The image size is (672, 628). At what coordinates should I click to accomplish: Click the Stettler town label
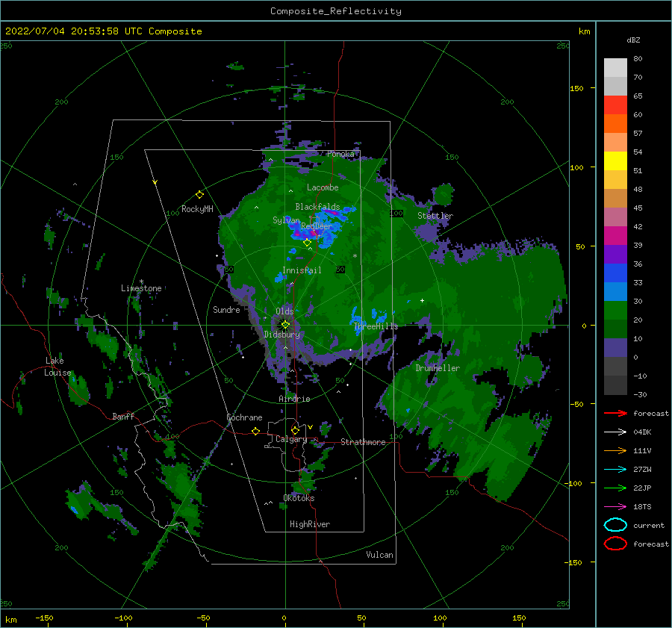coord(435,216)
